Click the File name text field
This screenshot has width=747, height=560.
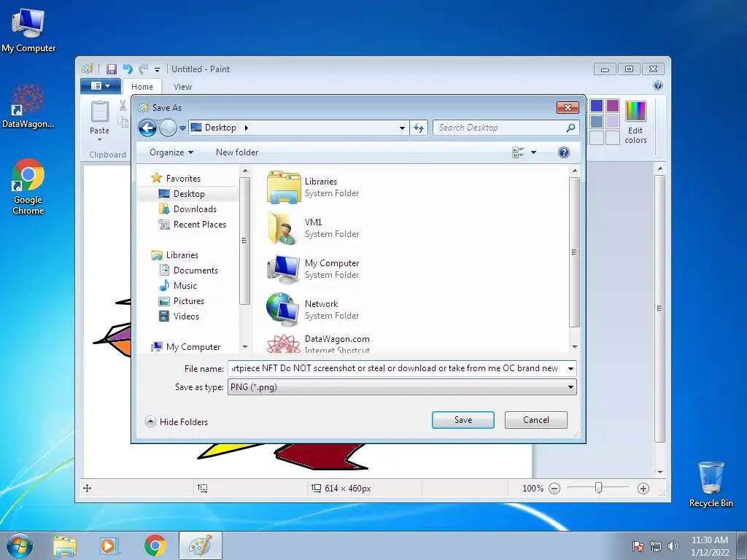(396, 368)
